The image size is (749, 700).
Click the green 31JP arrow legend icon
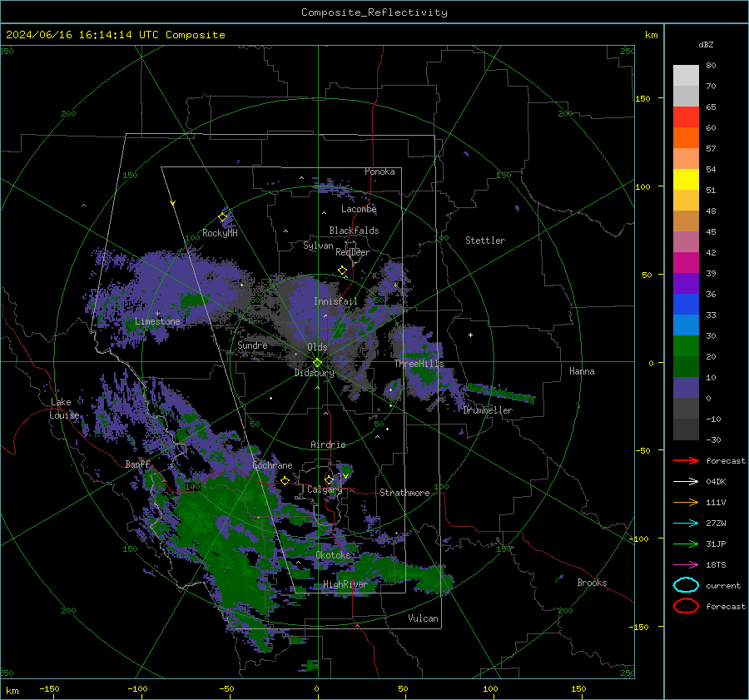point(686,544)
